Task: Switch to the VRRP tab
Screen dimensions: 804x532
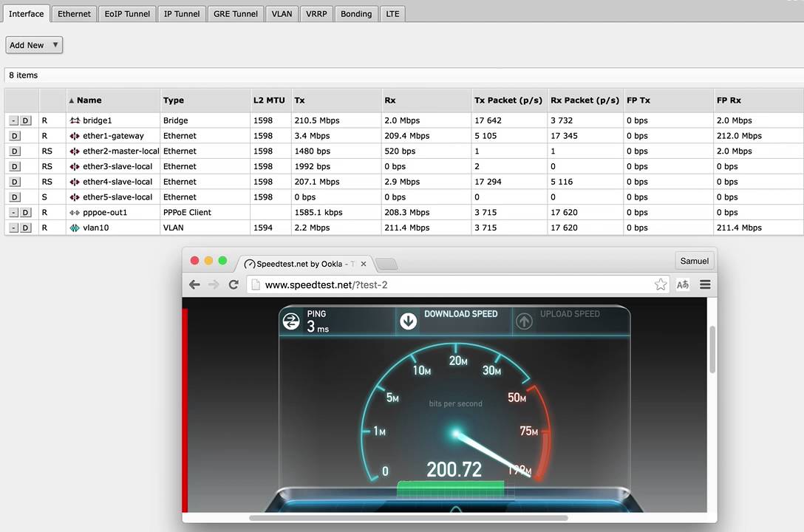Action: pyautogui.click(x=316, y=14)
